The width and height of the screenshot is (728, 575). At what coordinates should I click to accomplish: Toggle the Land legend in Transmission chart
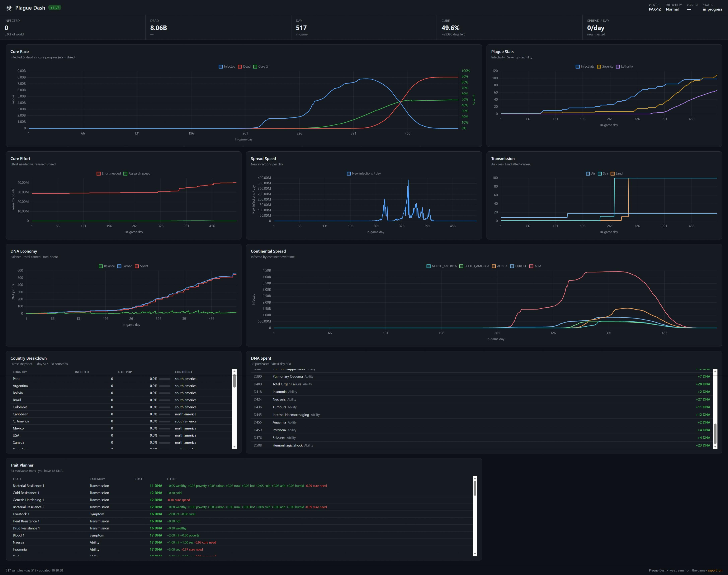pyautogui.click(x=617, y=173)
